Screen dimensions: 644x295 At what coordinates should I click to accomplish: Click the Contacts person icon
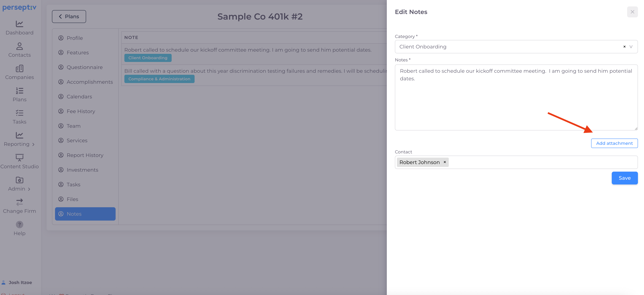[x=20, y=46]
